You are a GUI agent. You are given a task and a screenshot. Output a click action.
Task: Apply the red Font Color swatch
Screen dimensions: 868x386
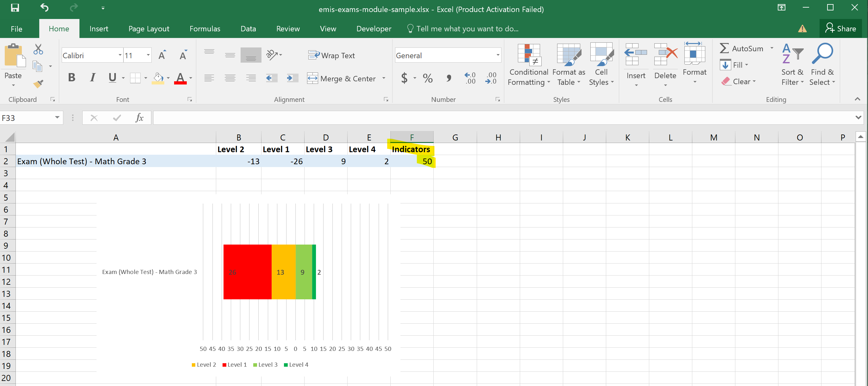coord(180,78)
